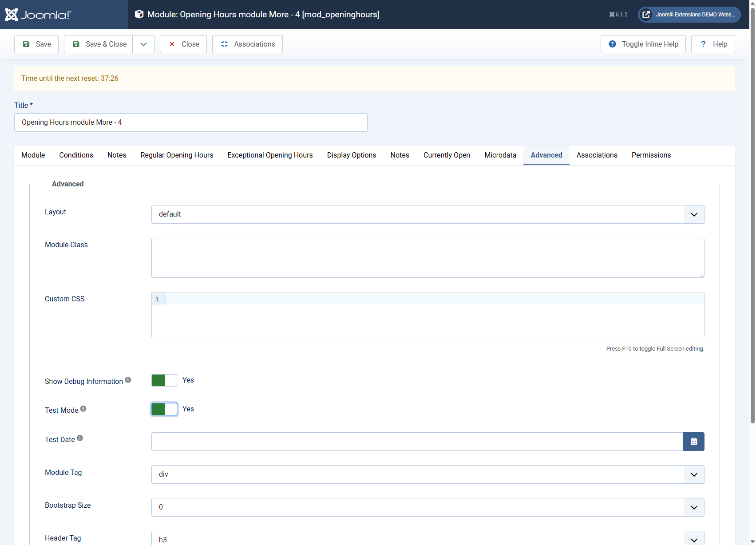Open the Test Date calendar picker

tap(694, 442)
